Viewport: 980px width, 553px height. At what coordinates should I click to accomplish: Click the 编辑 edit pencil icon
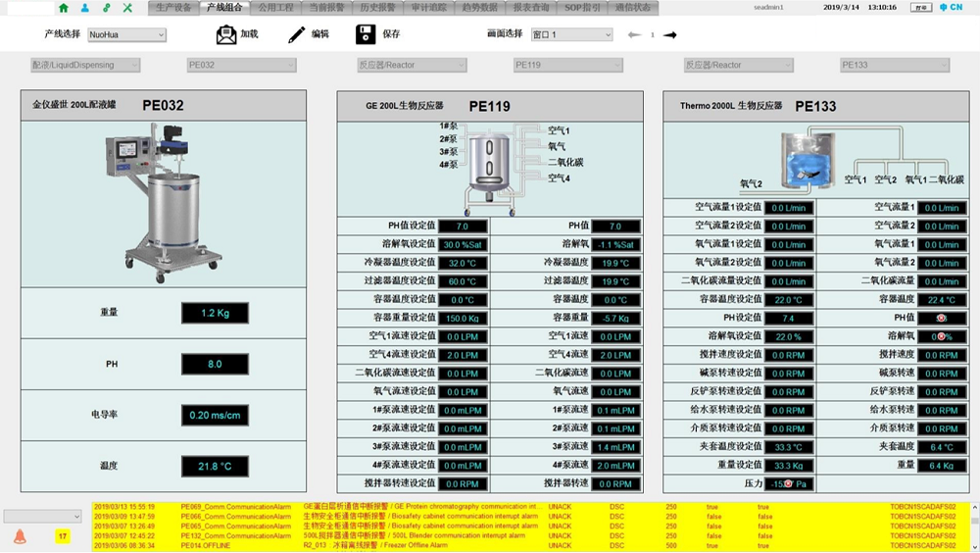point(297,34)
